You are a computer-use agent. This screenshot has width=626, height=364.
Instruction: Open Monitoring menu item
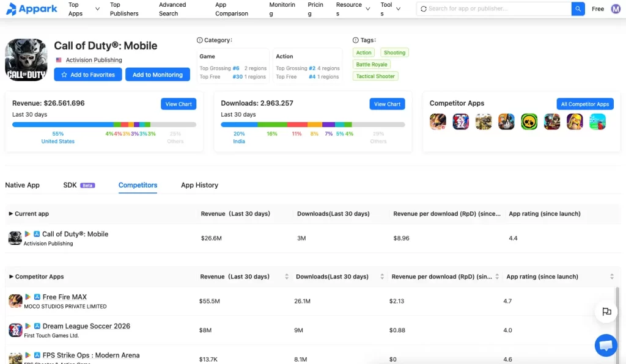(282, 9)
